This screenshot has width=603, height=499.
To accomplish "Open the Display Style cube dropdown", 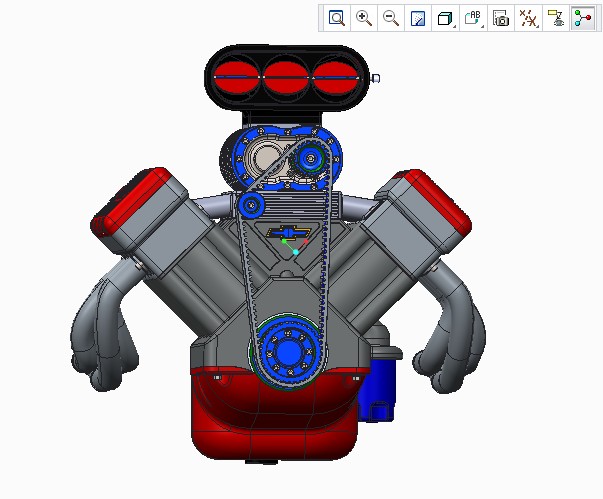I will point(446,18).
